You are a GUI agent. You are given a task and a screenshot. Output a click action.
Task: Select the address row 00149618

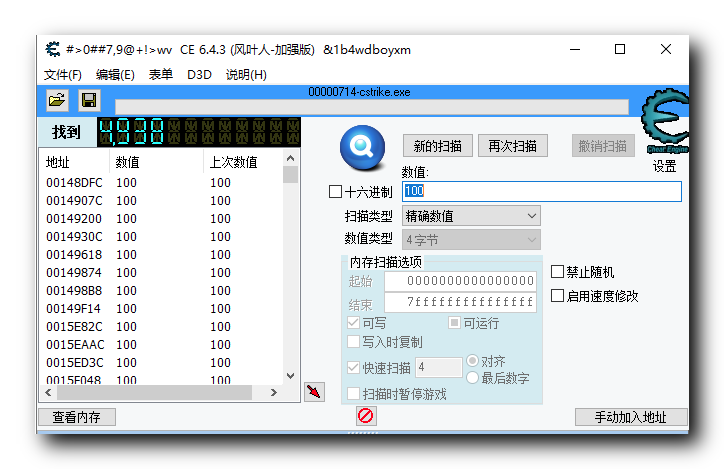pyautogui.click(x=162, y=255)
